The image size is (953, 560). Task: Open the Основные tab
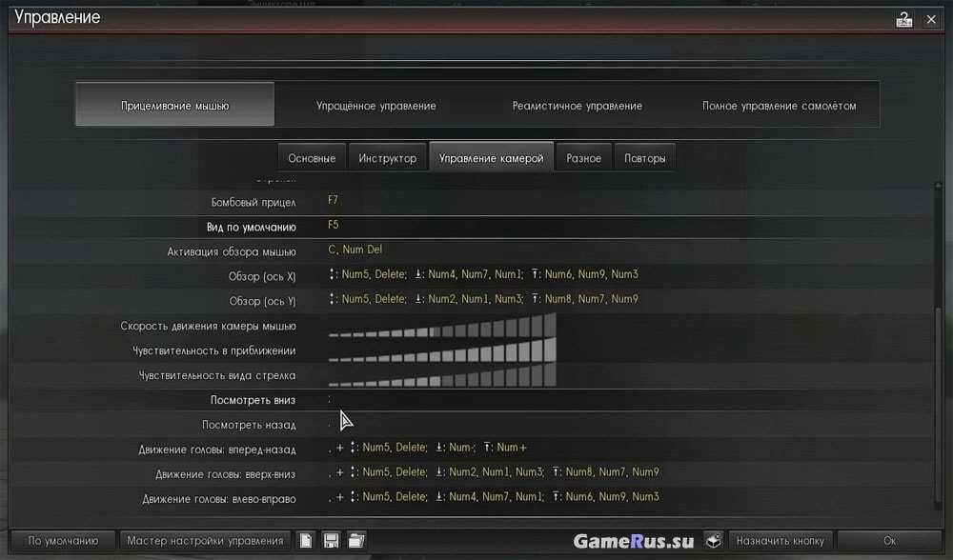point(312,158)
